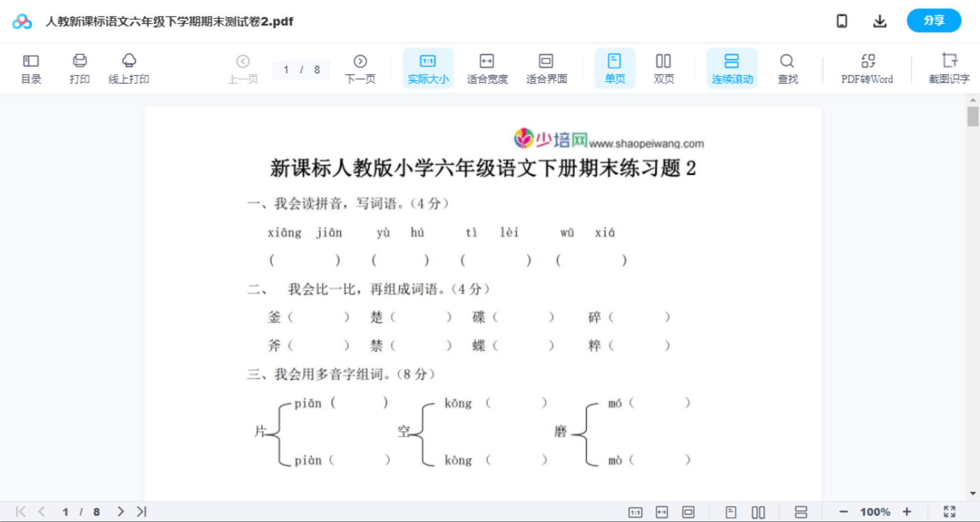Click the blue 分享 share button
Image resolution: width=980 pixels, height=522 pixels.
coord(933,20)
